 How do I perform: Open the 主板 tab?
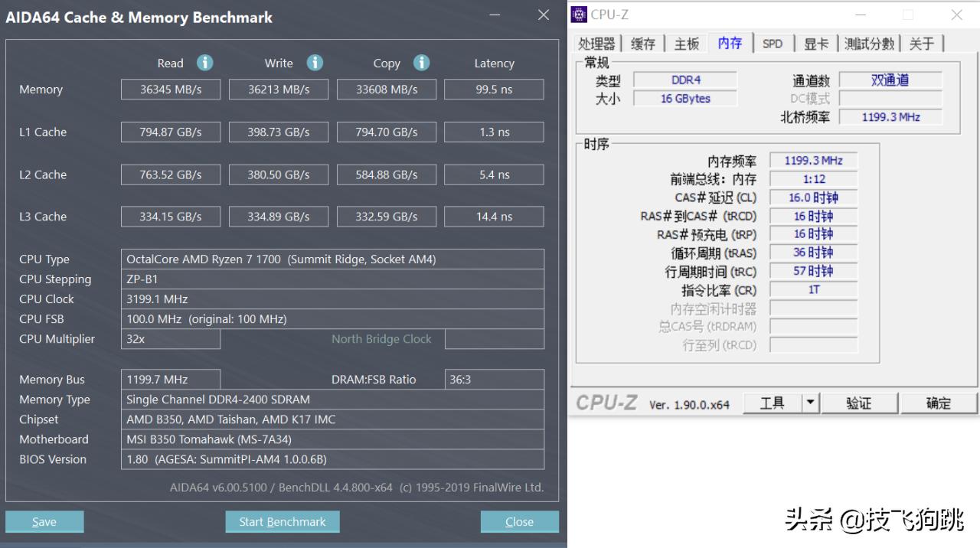click(x=685, y=44)
